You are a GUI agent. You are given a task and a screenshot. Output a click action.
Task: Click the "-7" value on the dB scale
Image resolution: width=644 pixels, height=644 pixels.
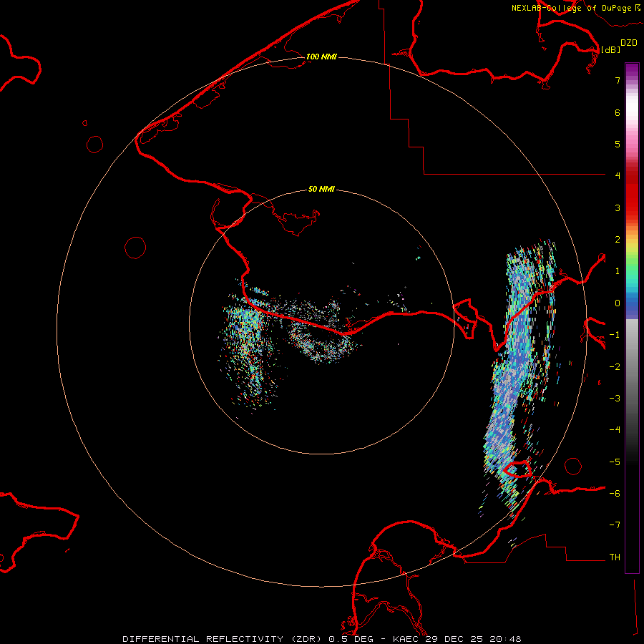click(x=615, y=525)
